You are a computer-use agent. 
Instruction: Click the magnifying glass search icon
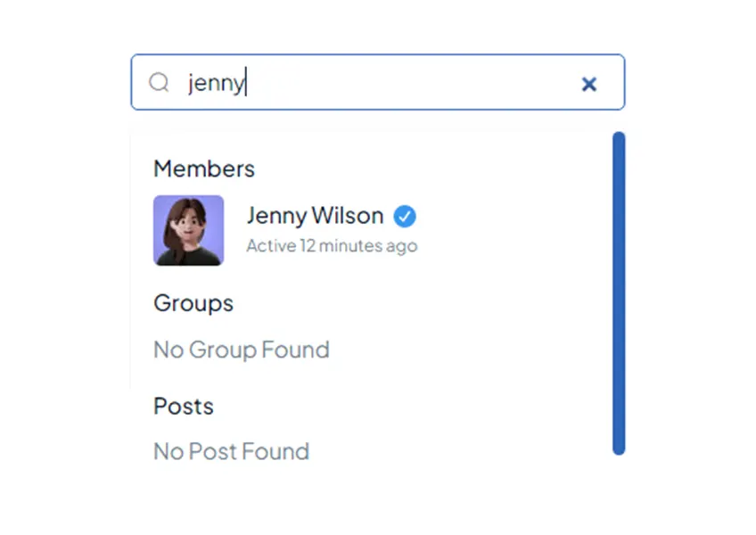click(159, 83)
